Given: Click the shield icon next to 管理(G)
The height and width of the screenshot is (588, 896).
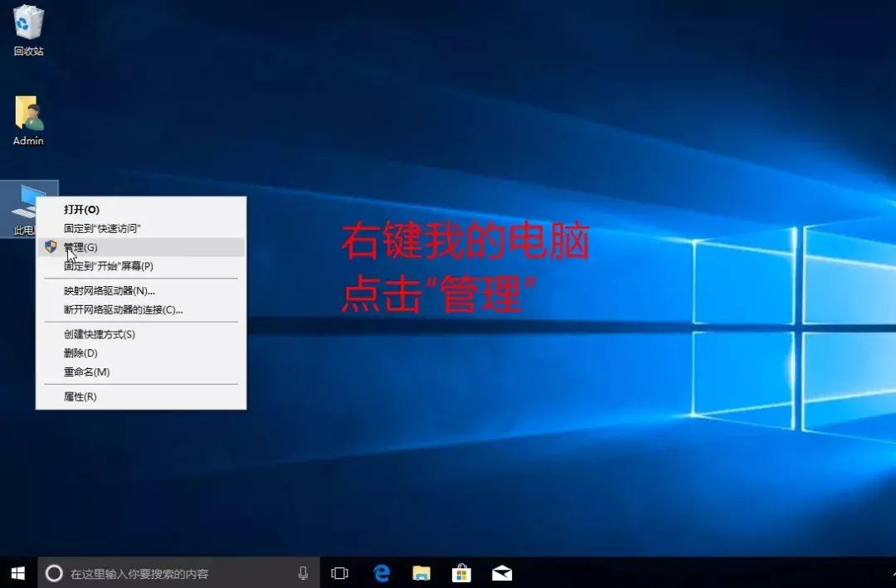Looking at the screenshot, I should [x=51, y=246].
